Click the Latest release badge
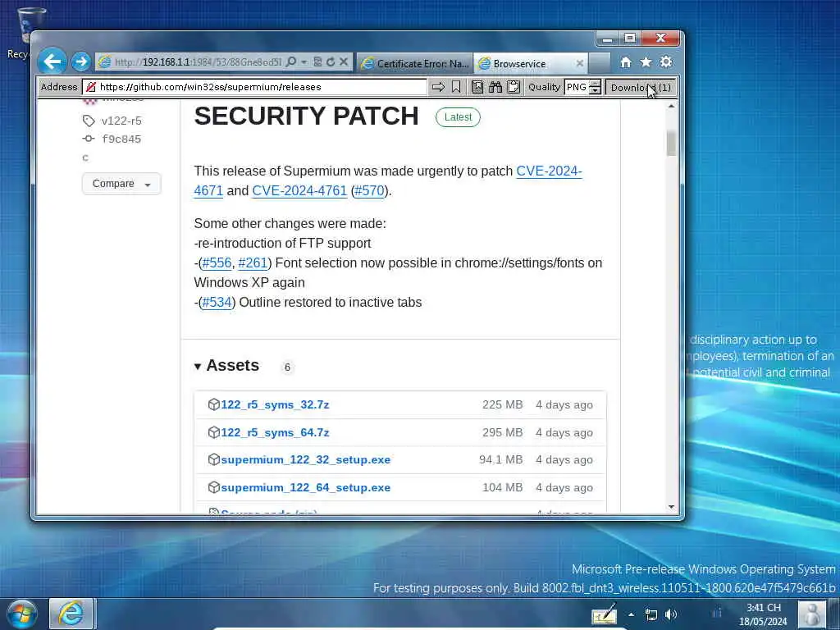Image resolution: width=840 pixels, height=630 pixels. point(458,117)
